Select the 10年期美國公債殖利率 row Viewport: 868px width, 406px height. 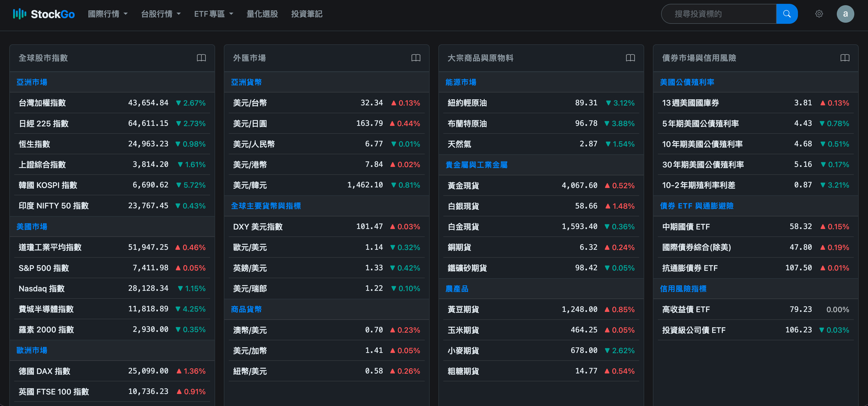[756, 144]
